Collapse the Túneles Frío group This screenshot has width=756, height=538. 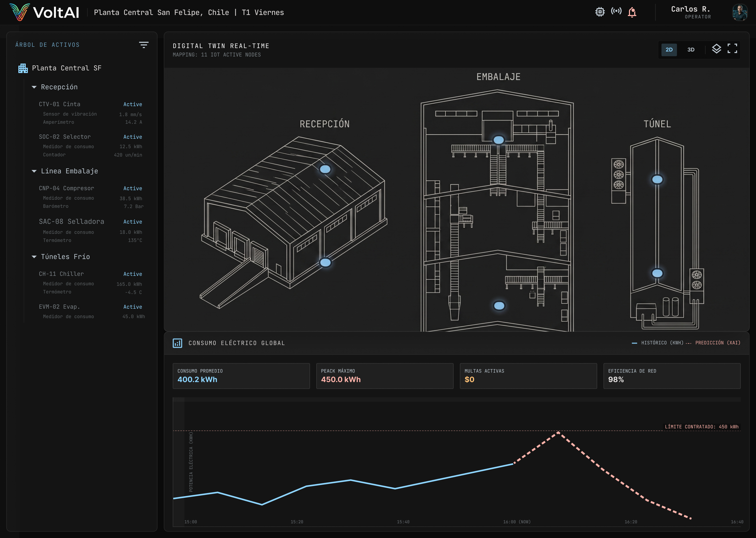click(x=34, y=257)
